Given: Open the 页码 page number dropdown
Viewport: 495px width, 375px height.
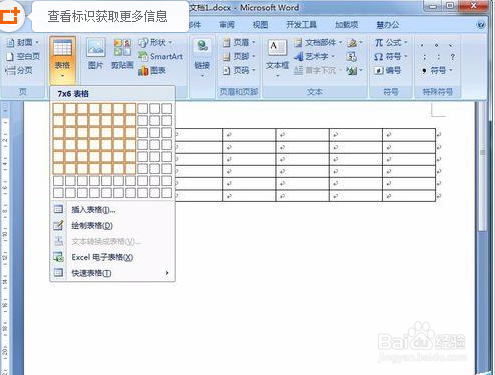Looking at the screenshot, I should [239, 70].
